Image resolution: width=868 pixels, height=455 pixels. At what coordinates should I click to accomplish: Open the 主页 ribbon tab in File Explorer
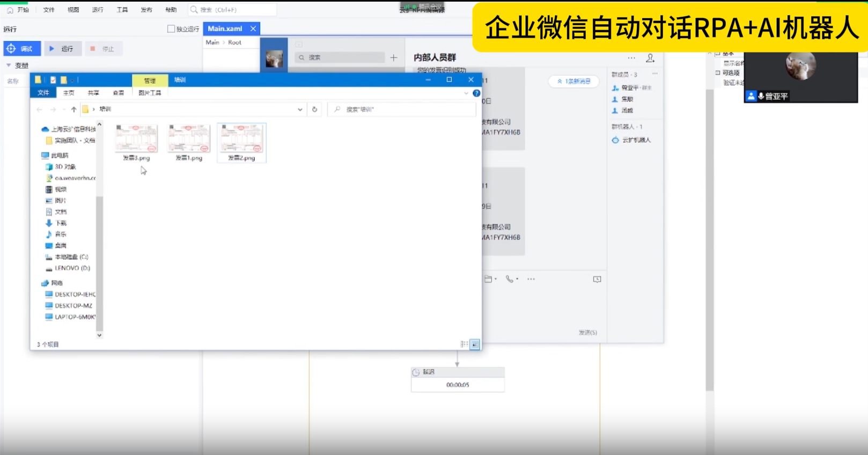tap(69, 93)
